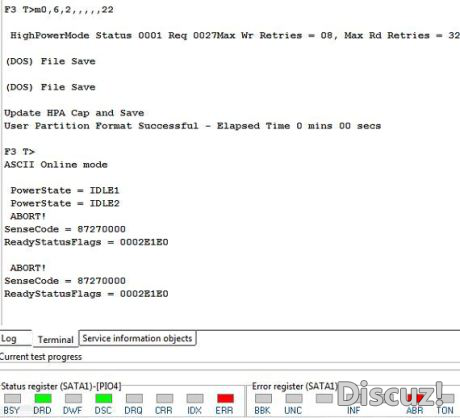
Task: Click the ABR error register indicator
Action: pos(415,398)
